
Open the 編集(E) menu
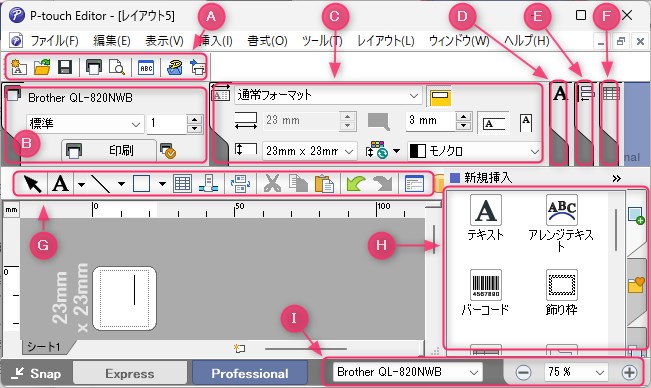point(112,41)
